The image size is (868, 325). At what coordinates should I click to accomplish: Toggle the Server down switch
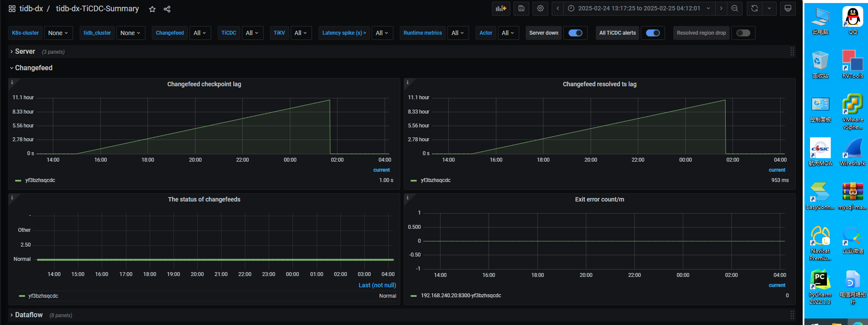pyautogui.click(x=575, y=33)
